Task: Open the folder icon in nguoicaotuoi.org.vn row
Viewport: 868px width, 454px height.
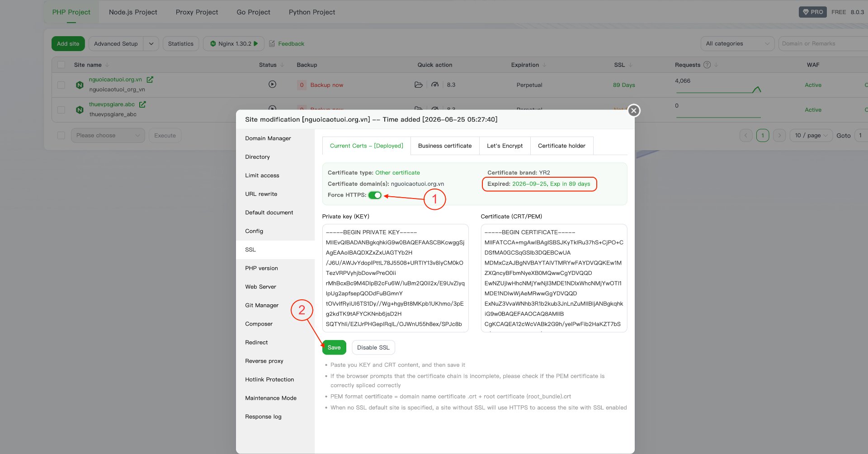Action: pyautogui.click(x=419, y=85)
